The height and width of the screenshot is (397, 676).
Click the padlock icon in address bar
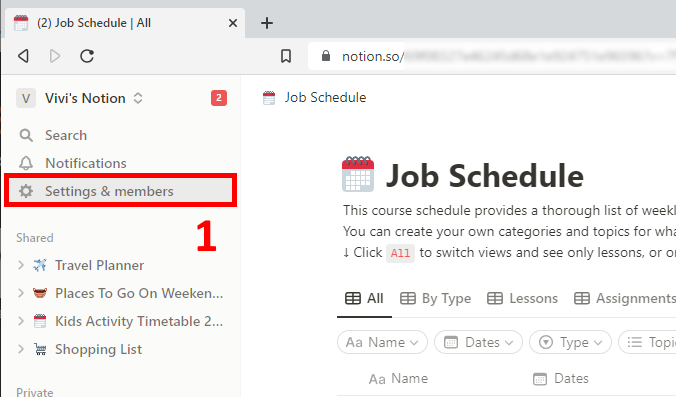tap(326, 56)
